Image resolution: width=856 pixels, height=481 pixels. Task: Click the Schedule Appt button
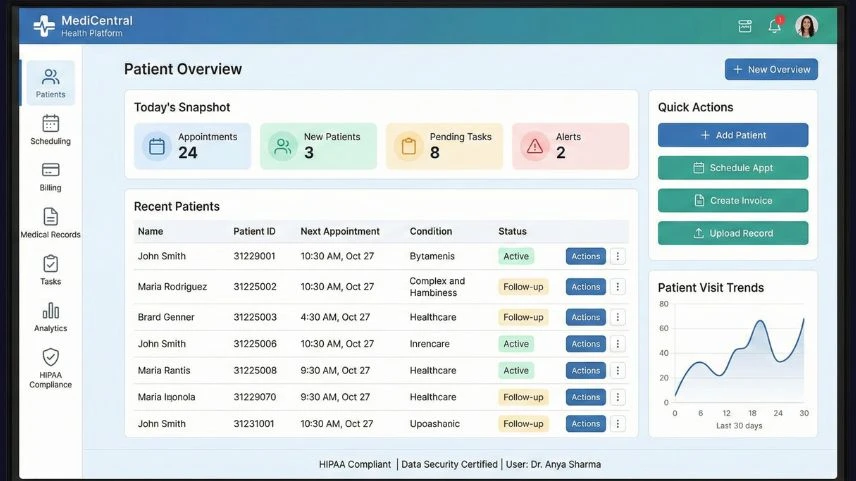[733, 168]
